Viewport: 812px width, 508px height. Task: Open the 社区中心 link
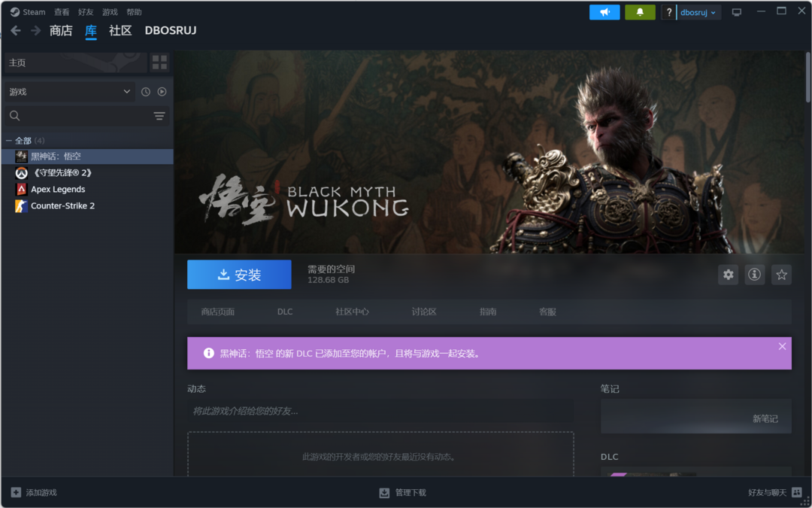pyautogui.click(x=352, y=312)
